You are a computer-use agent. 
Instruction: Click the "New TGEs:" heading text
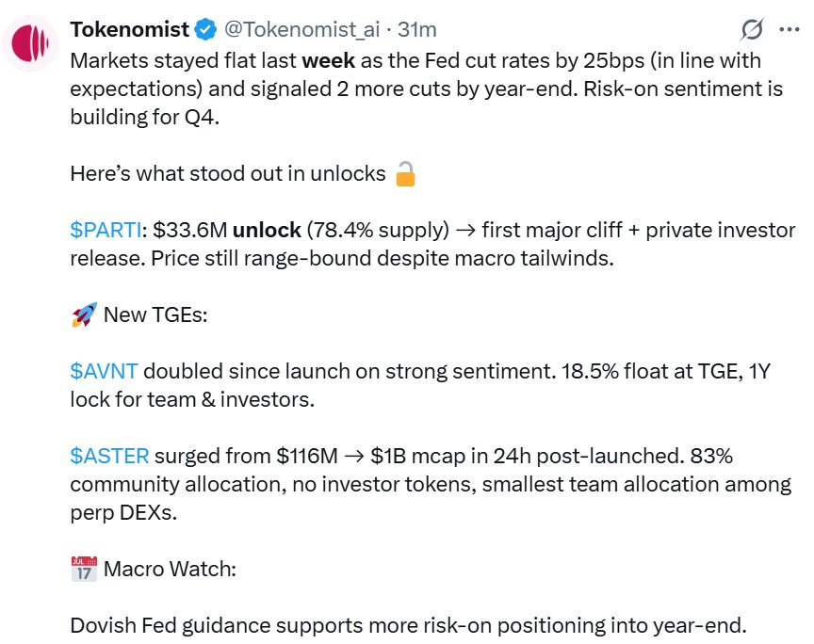155,314
